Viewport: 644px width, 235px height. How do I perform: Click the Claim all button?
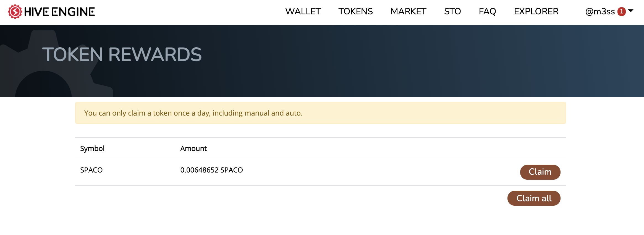(x=534, y=198)
